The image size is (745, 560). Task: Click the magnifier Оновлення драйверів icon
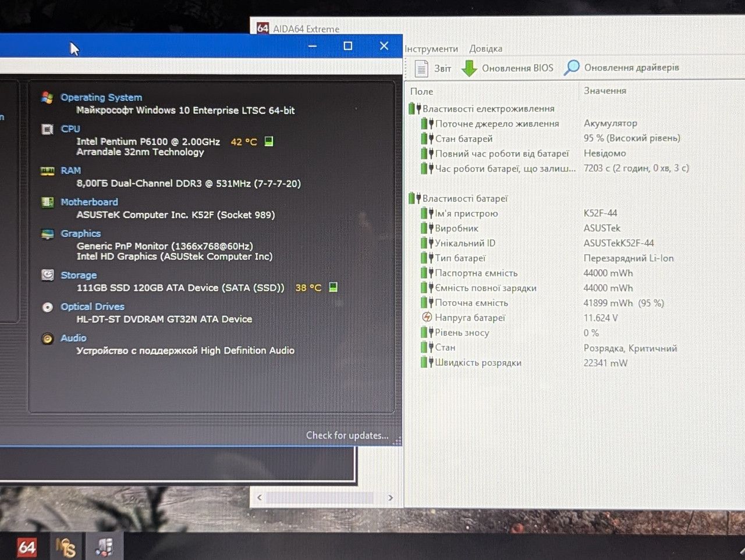click(572, 68)
